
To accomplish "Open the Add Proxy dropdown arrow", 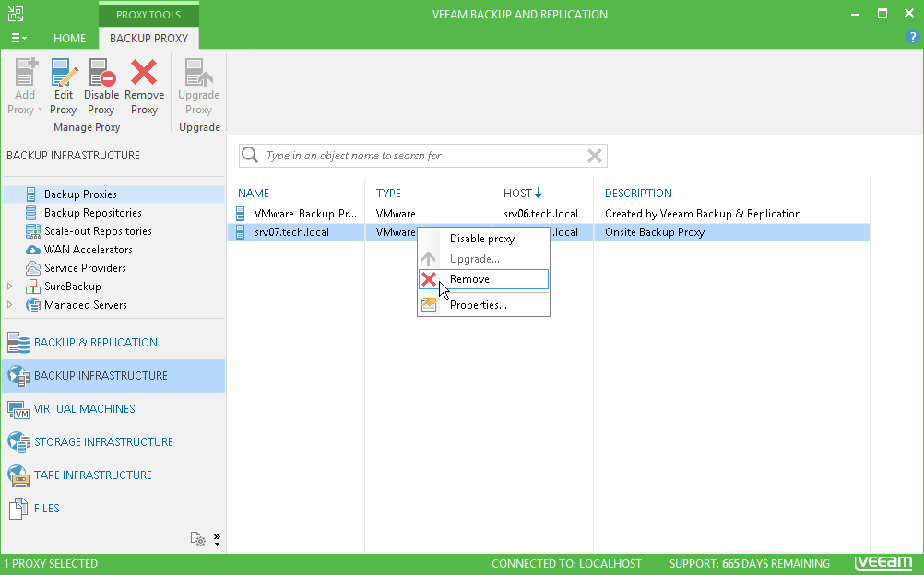I will [x=40, y=110].
